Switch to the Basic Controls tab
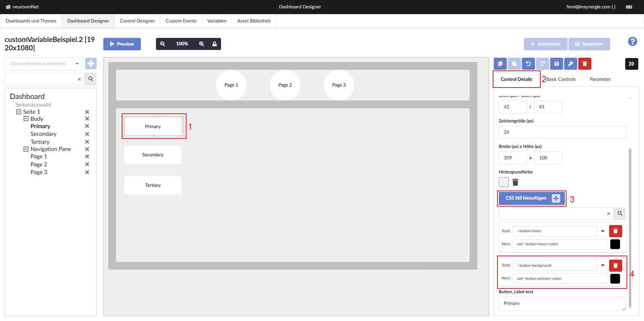Viewport: 644px width, 321px height. click(x=560, y=79)
